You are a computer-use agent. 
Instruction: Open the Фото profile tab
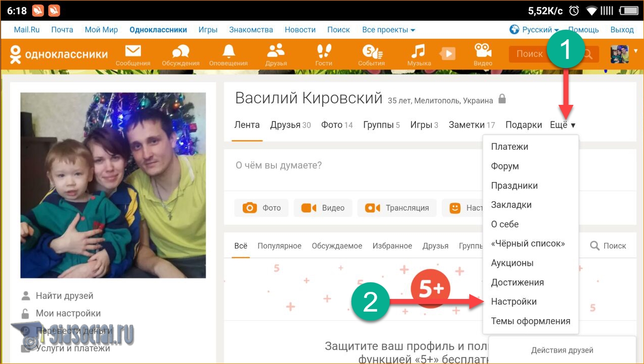[336, 125]
